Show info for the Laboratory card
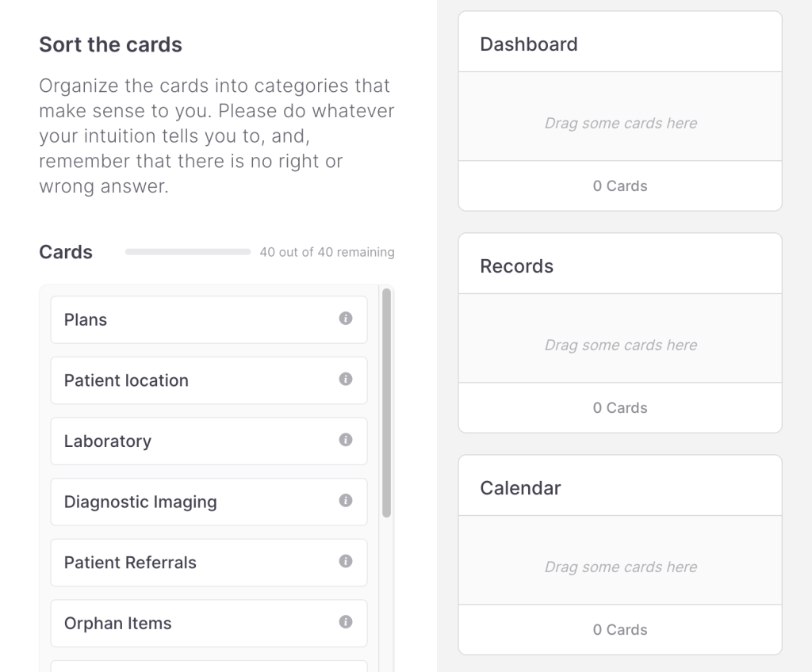This screenshot has height=672, width=812. pyautogui.click(x=346, y=440)
